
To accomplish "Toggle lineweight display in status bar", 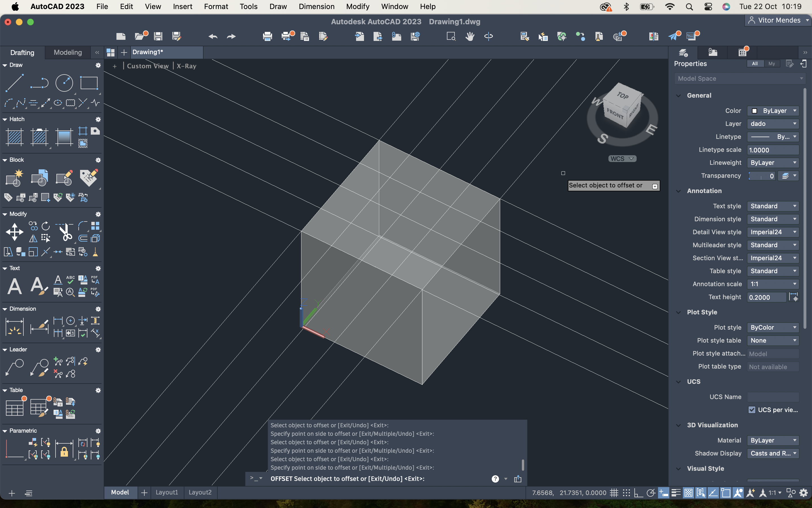I will point(676,493).
